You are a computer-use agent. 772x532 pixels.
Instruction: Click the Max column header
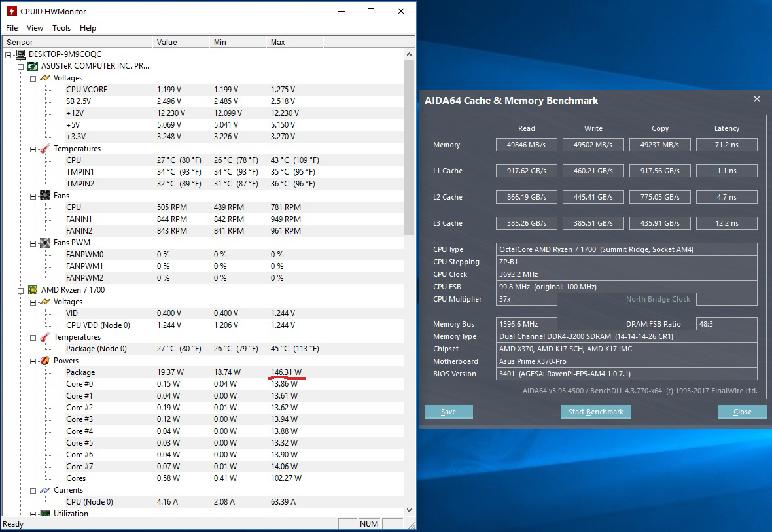pyautogui.click(x=294, y=43)
